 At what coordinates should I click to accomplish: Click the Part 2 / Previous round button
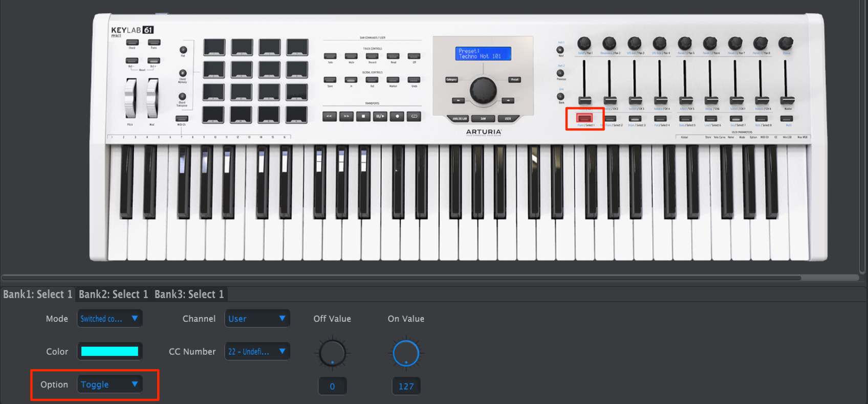tap(560, 73)
